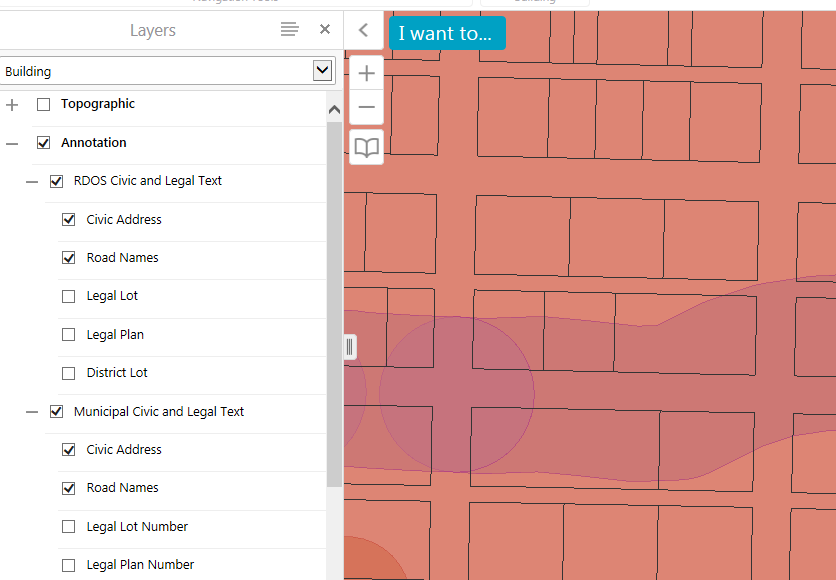Uncheck Municipal Civic and Legal Text

coord(57,412)
